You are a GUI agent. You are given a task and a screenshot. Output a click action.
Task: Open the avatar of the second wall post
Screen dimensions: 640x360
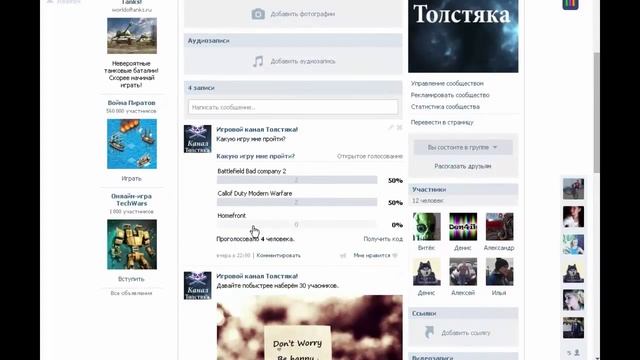pyautogui.click(x=198, y=286)
